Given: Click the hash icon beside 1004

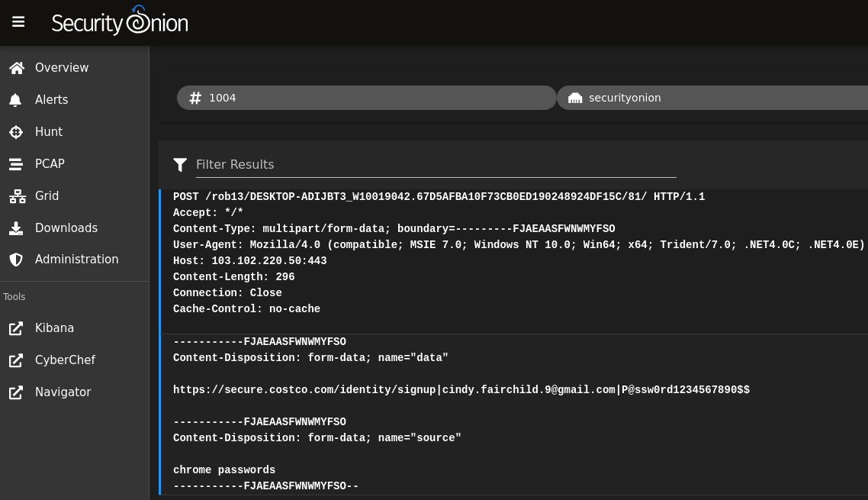Looking at the screenshot, I should (x=194, y=98).
